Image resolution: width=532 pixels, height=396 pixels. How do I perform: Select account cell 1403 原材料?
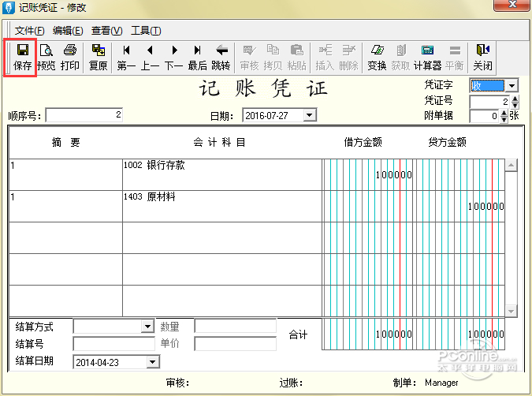click(222, 206)
